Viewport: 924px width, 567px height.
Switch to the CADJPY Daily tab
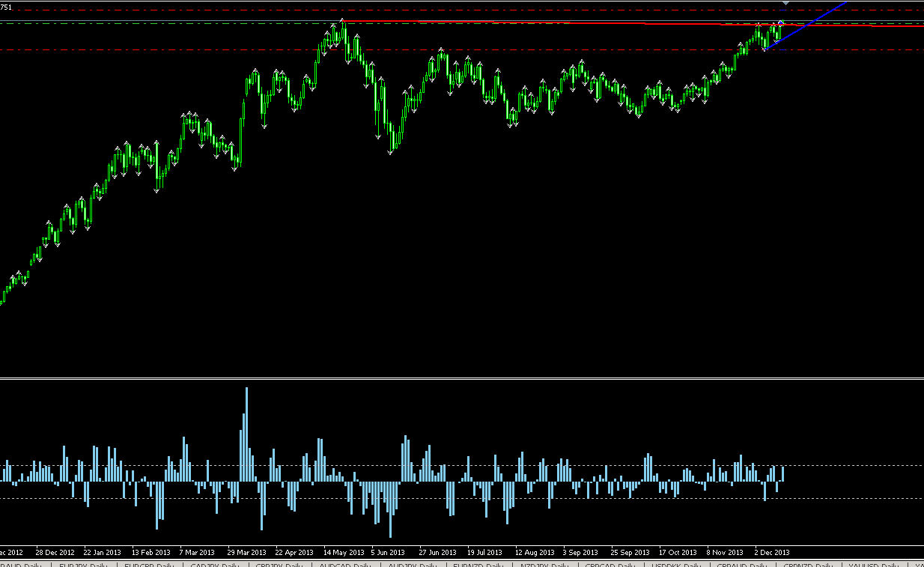click(215, 564)
